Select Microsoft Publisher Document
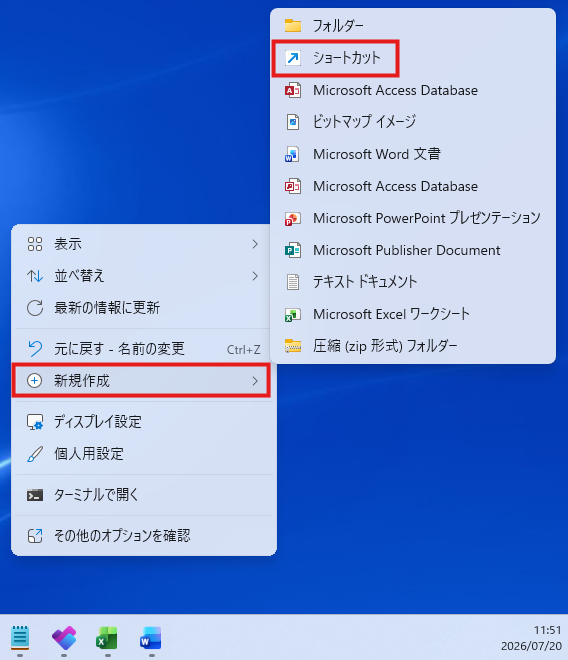The width and height of the screenshot is (568, 660). 413,250
